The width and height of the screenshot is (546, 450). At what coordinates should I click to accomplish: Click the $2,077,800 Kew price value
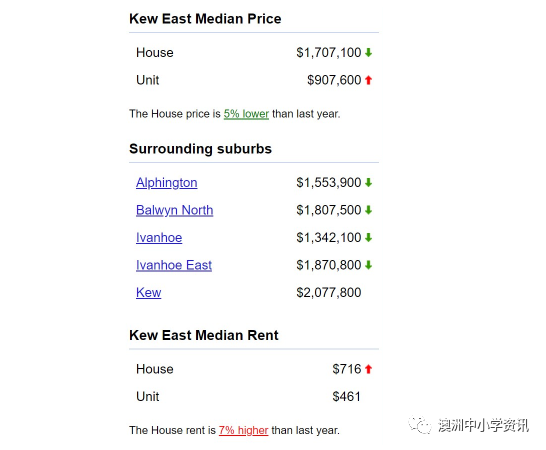pos(329,293)
